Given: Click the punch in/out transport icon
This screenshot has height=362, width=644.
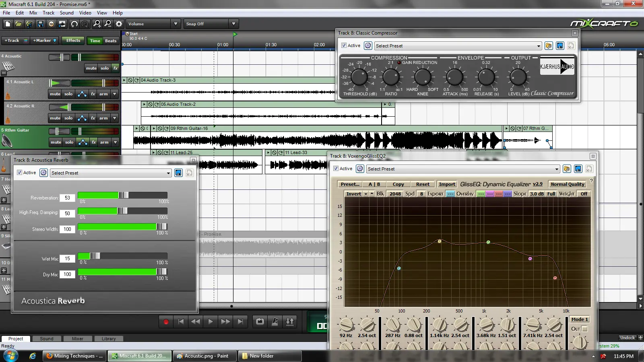Looking at the screenshot, I should pyautogui.click(x=290, y=321).
